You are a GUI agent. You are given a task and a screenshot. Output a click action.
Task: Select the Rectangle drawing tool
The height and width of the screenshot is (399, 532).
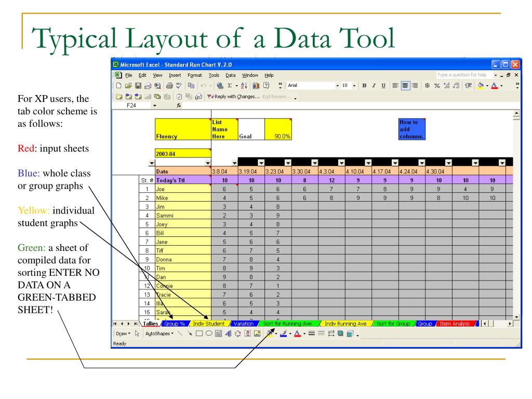199,334
